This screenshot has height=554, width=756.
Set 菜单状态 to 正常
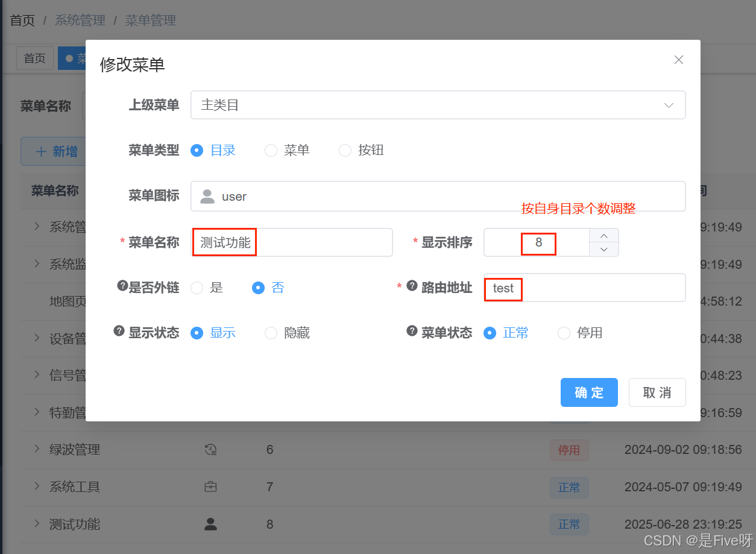point(506,333)
